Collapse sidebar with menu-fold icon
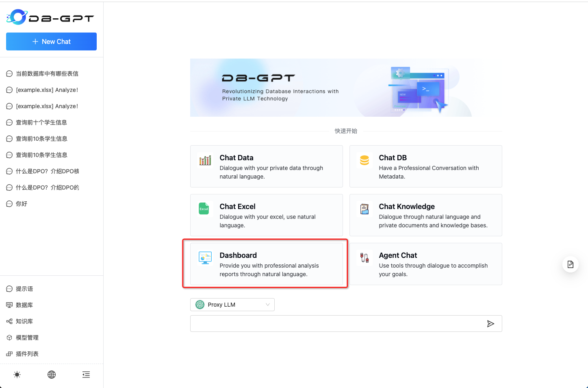Image resolution: width=588 pixels, height=388 pixels. pos(86,375)
